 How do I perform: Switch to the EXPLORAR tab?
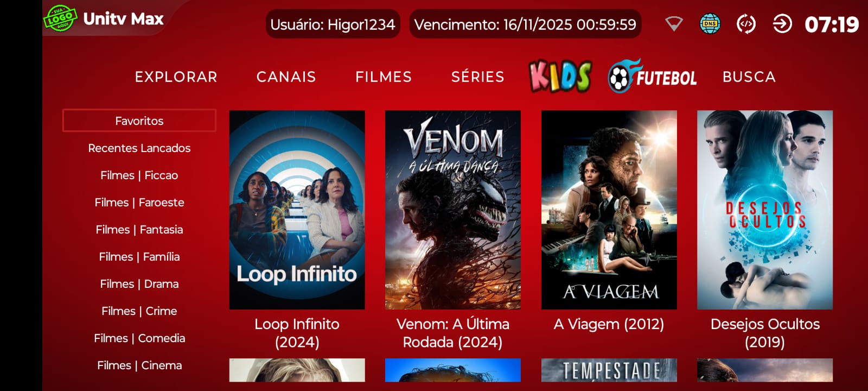[x=176, y=77]
